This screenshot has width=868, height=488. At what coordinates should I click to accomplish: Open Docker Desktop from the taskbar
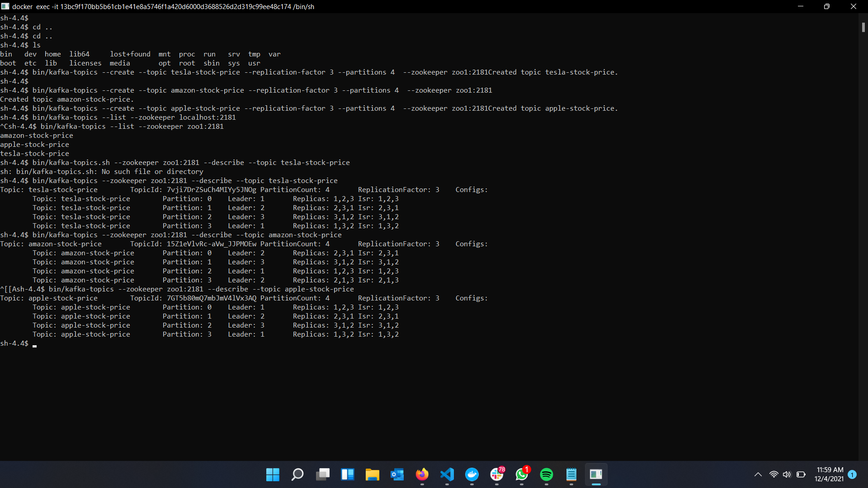click(x=472, y=474)
